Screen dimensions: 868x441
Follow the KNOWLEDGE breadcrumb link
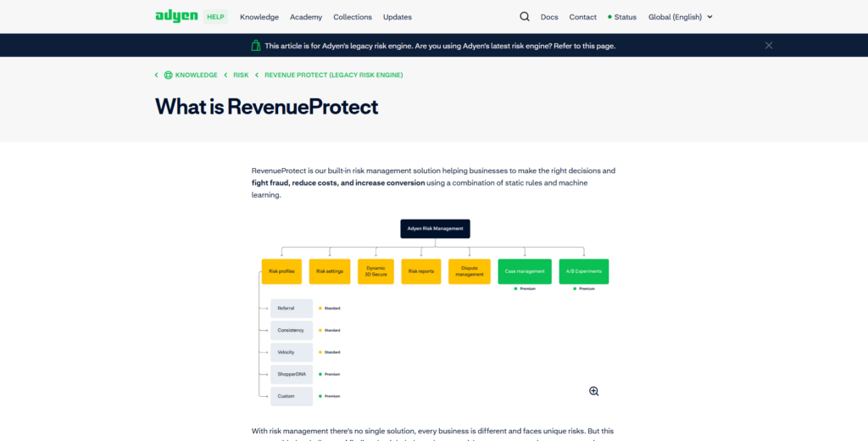pos(197,75)
